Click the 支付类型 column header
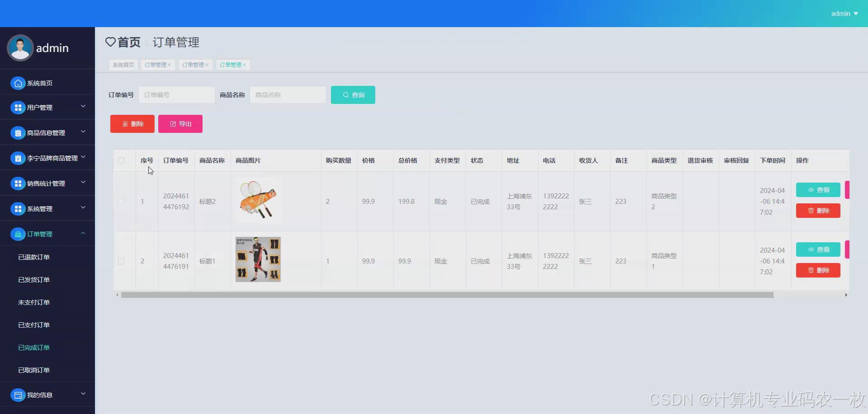 447,160
